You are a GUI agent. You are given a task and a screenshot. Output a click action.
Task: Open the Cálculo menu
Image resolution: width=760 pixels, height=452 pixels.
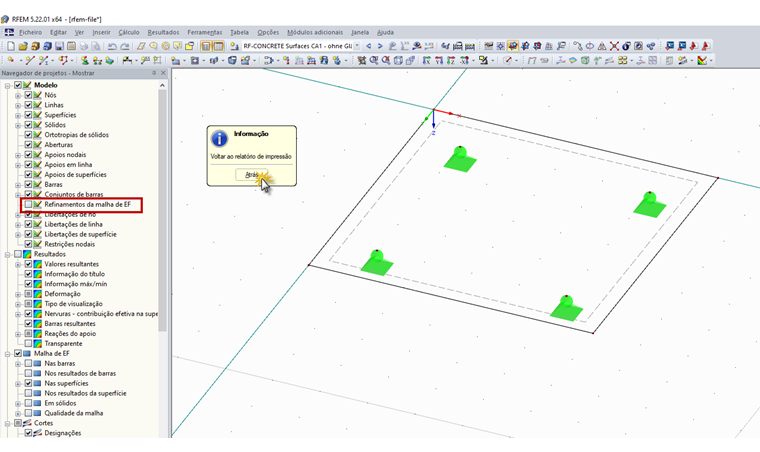[x=129, y=32]
